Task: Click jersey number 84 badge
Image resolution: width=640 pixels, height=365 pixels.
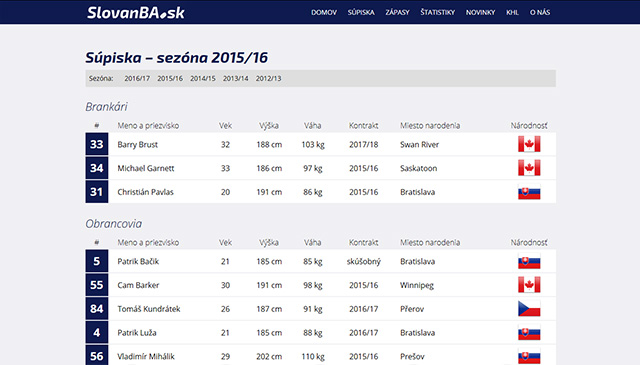Action: pyautogui.click(x=97, y=309)
